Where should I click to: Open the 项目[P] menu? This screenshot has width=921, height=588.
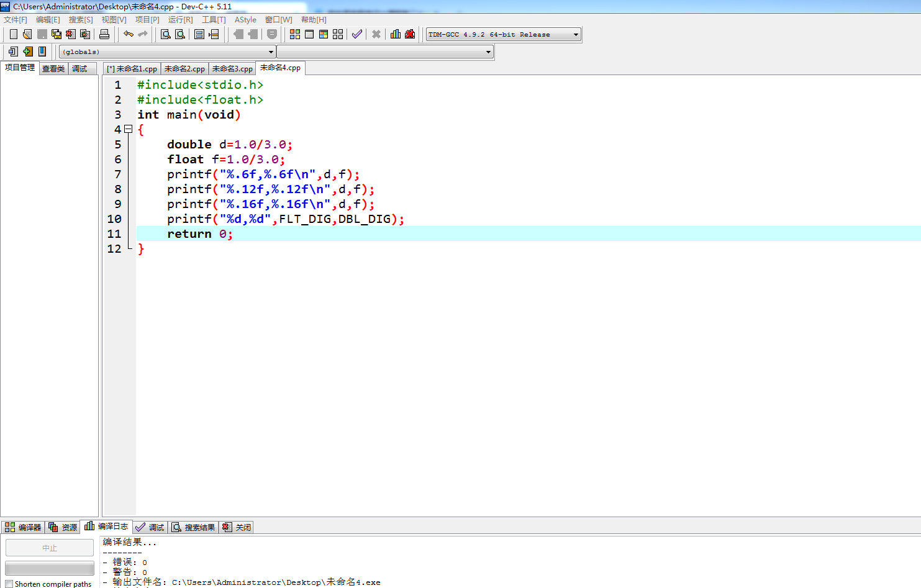point(147,20)
